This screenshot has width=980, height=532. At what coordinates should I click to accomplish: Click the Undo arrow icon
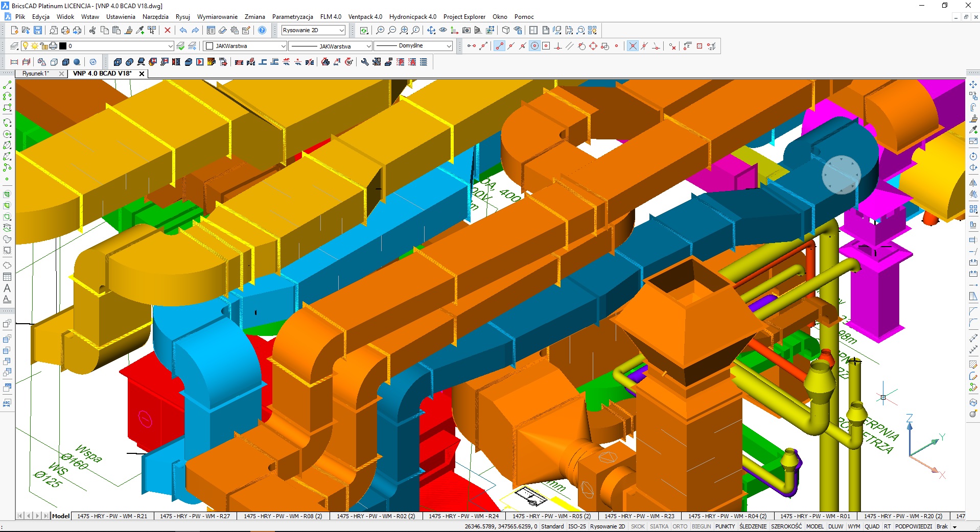tap(183, 31)
